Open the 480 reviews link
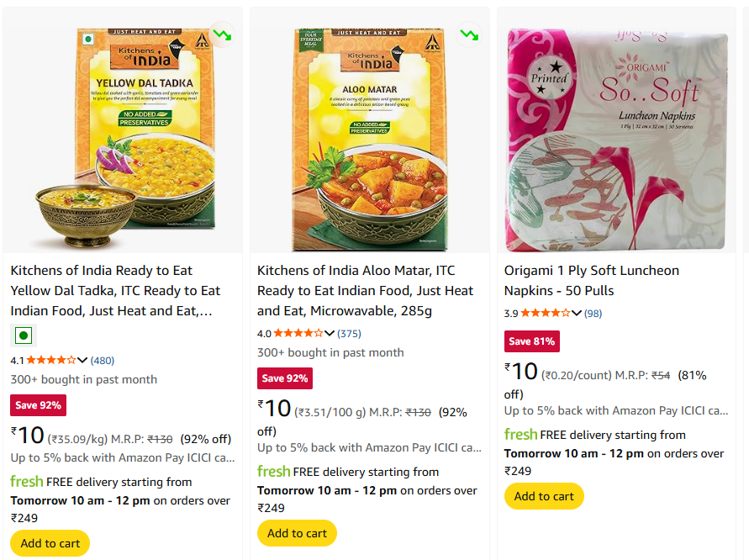The width and height of the screenshot is (749, 560). pyautogui.click(x=103, y=360)
